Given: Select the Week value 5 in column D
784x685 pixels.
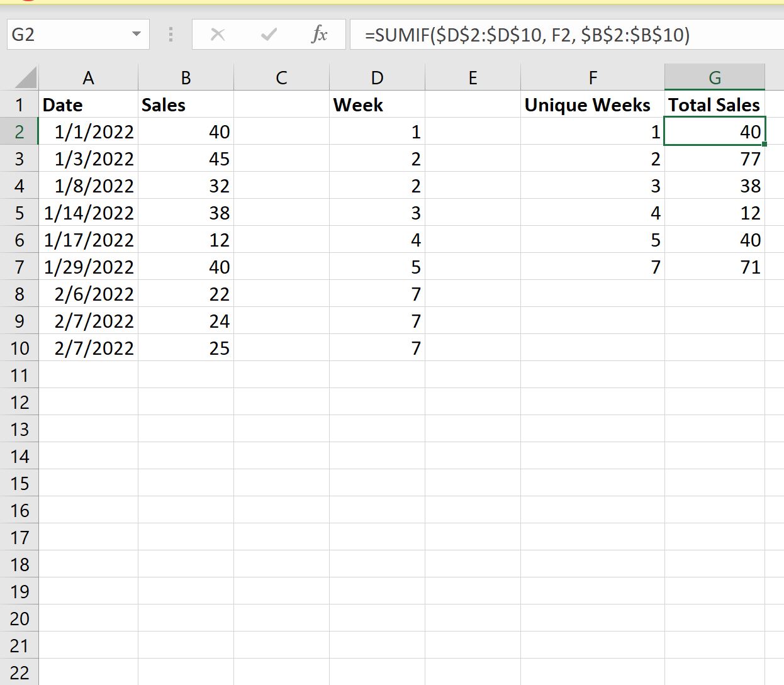Looking at the screenshot, I should [377, 267].
